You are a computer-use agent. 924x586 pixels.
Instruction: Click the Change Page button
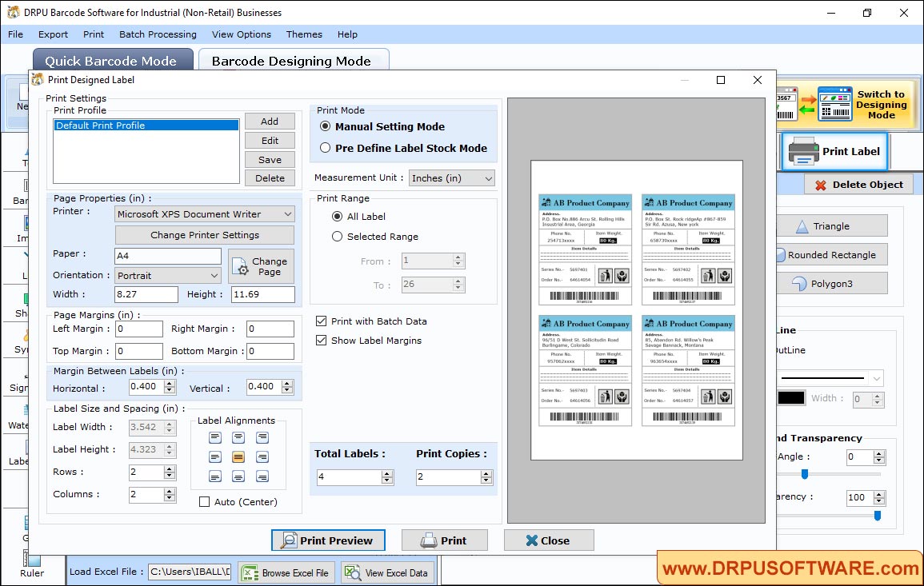point(261,267)
